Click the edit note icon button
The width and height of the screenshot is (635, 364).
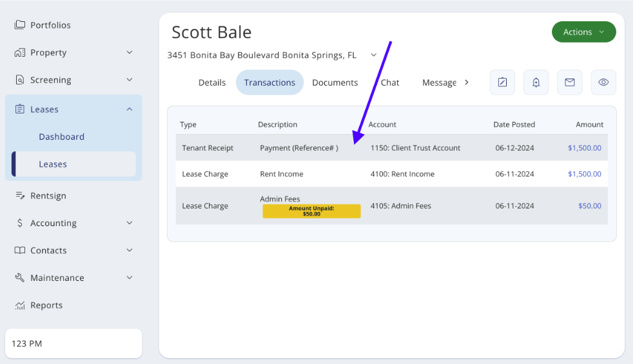(x=502, y=82)
